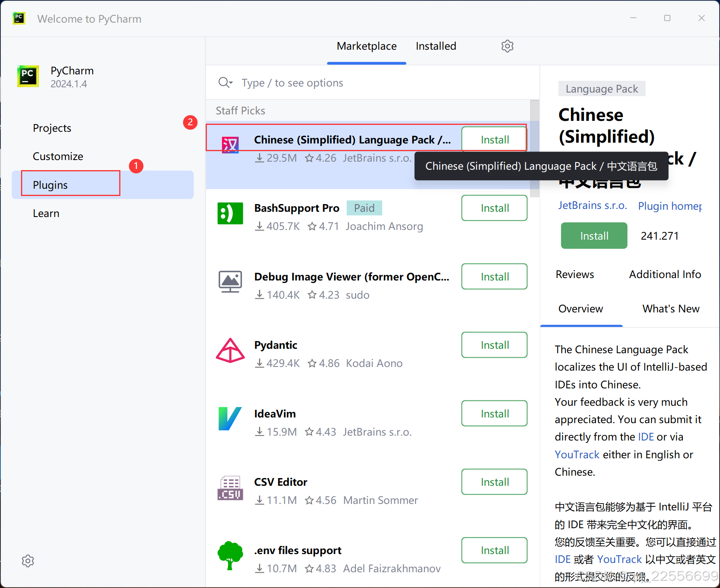Open the IDE link in the English description

(646, 437)
